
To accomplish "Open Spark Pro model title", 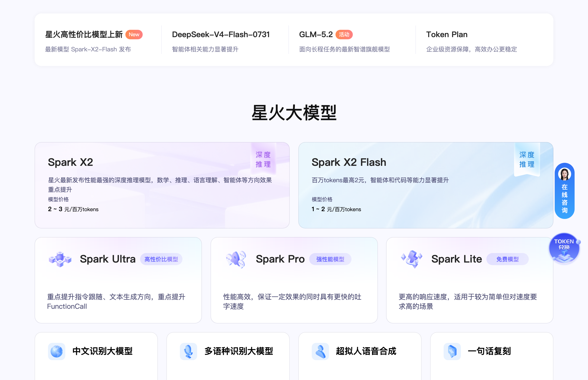I will click(280, 259).
